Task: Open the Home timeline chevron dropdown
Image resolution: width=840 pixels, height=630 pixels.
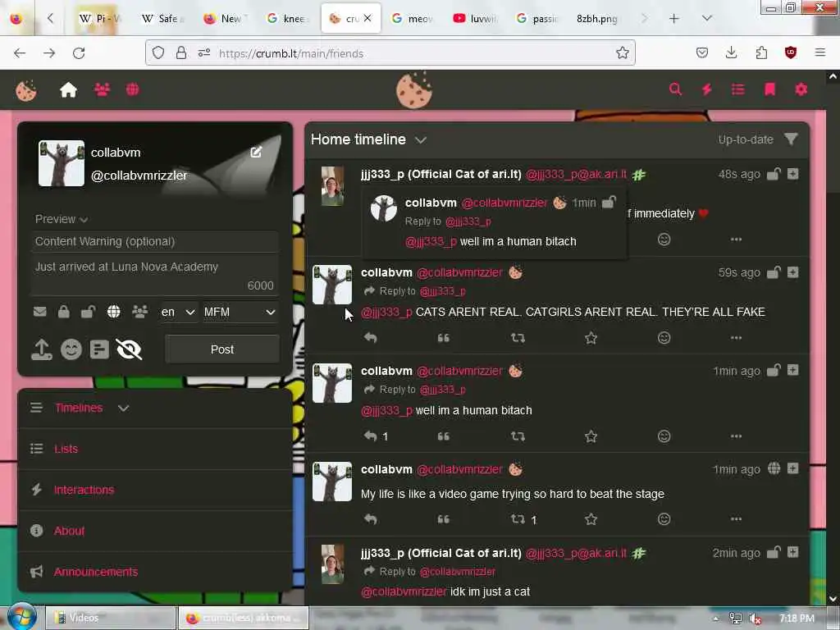Action: coord(421,139)
